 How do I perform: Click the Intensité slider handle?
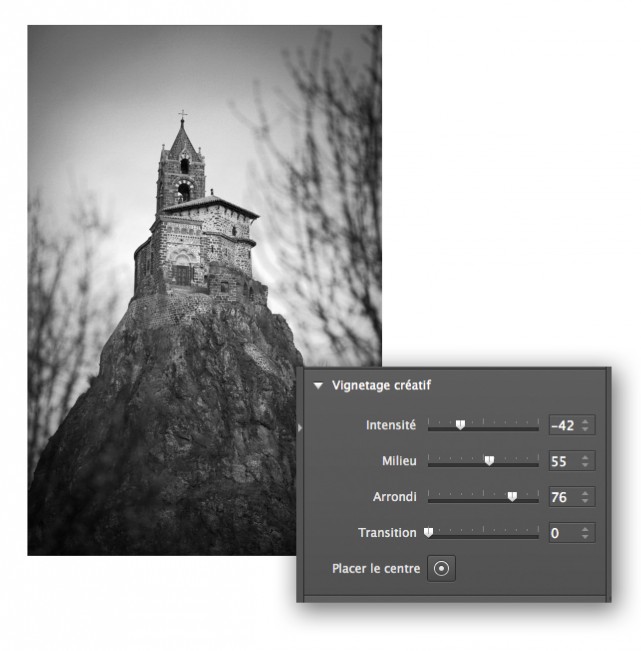(460, 425)
